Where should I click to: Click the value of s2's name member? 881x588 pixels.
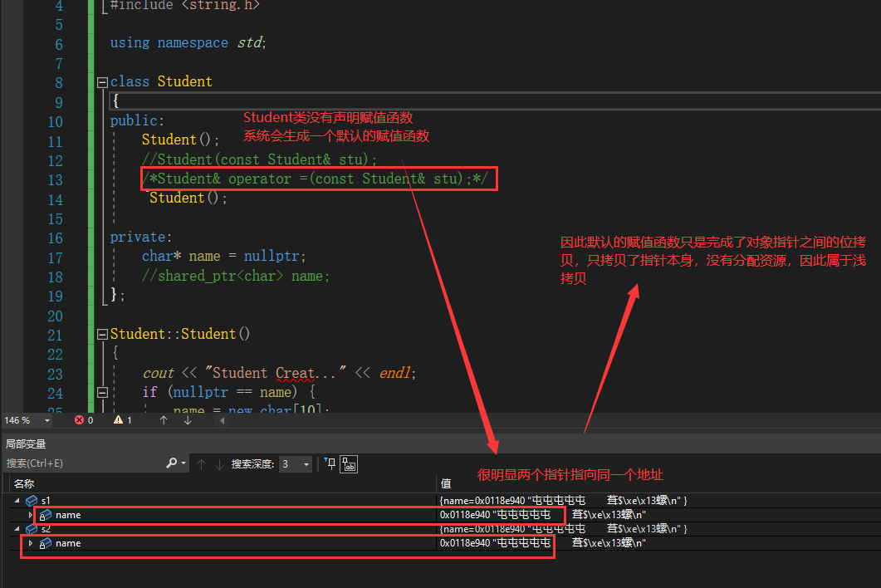(543, 542)
